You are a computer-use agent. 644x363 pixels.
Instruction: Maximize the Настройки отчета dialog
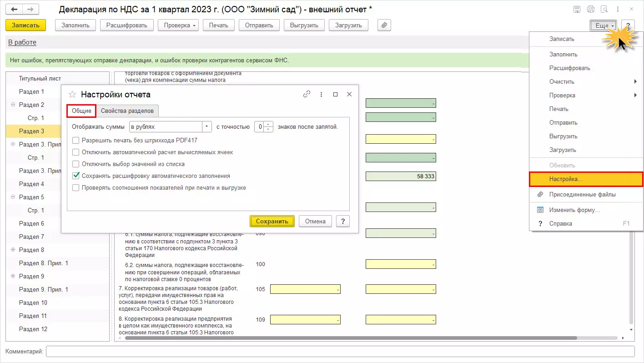point(335,94)
